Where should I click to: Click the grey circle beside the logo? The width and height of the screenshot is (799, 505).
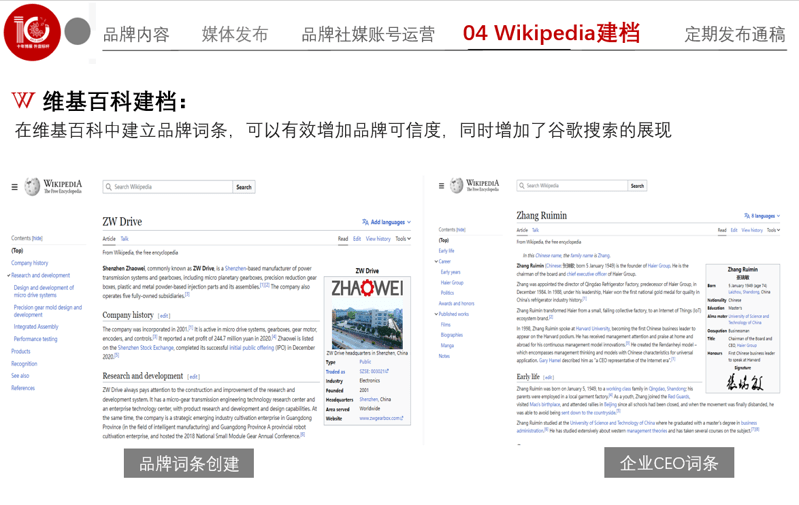click(x=77, y=31)
